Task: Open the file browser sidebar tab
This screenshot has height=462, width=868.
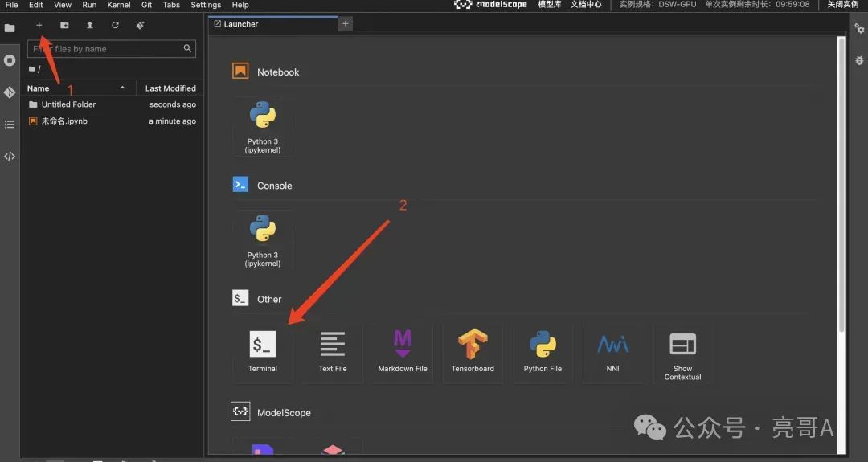Action: click(10, 28)
